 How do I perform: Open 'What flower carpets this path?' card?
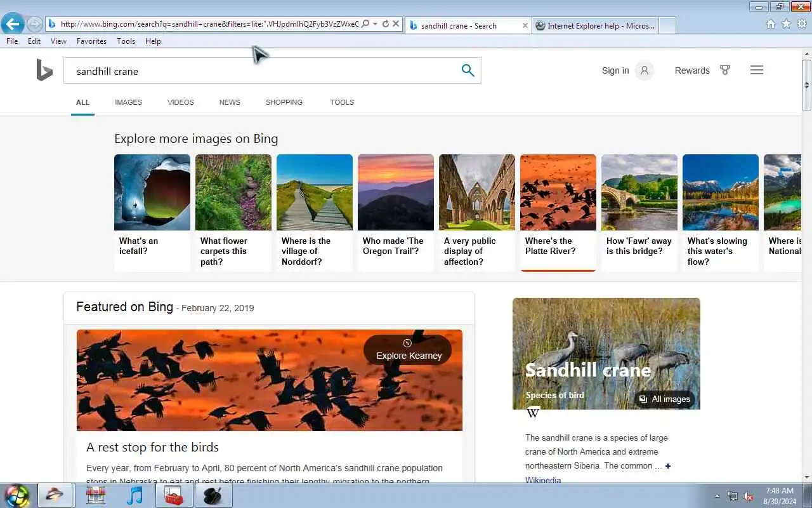tap(233, 212)
